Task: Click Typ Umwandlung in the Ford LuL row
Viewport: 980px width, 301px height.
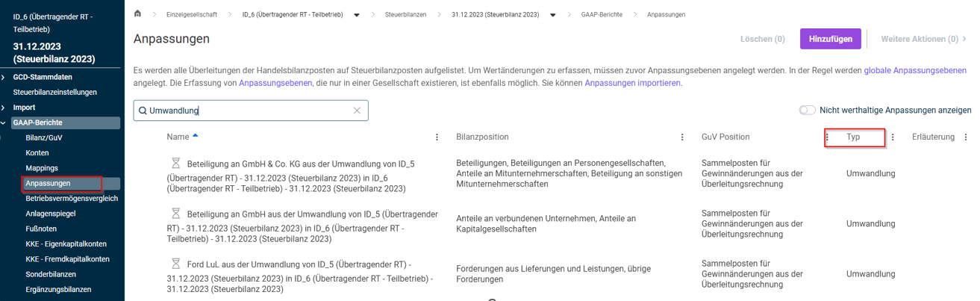Action: click(870, 274)
